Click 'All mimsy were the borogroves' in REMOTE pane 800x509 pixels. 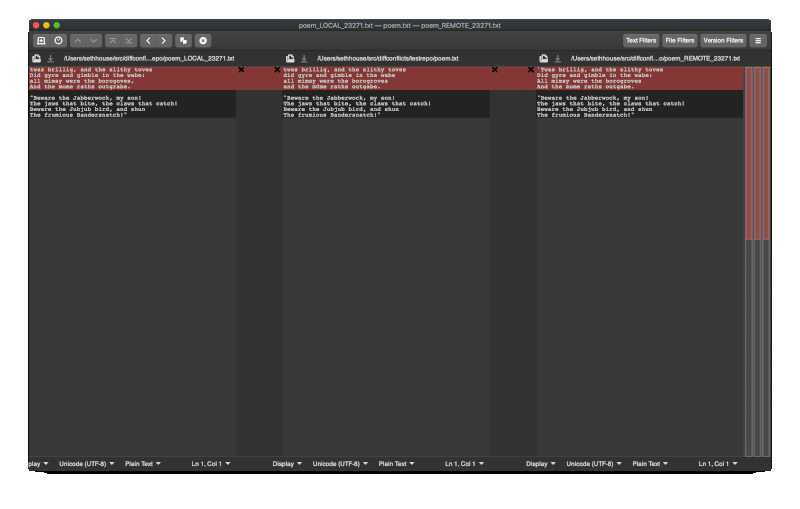(589, 81)
